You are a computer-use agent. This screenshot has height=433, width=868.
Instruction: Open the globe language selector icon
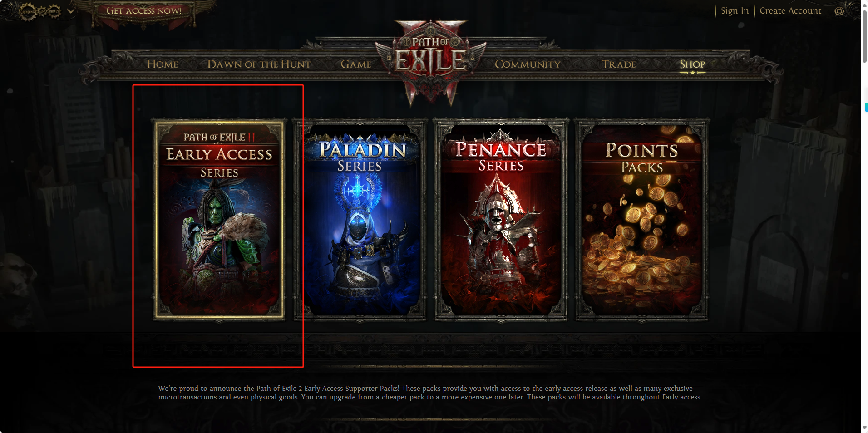pyautogui.click(x=839, y=11)
